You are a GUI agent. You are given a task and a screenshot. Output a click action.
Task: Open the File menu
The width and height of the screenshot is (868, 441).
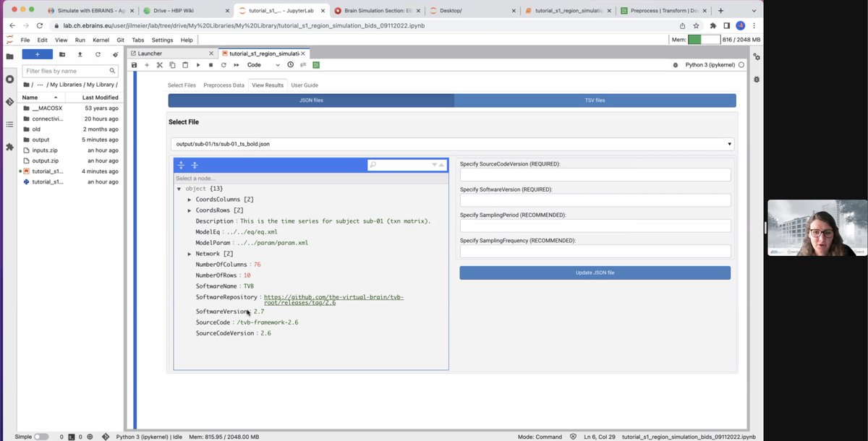tap(25, 40)
